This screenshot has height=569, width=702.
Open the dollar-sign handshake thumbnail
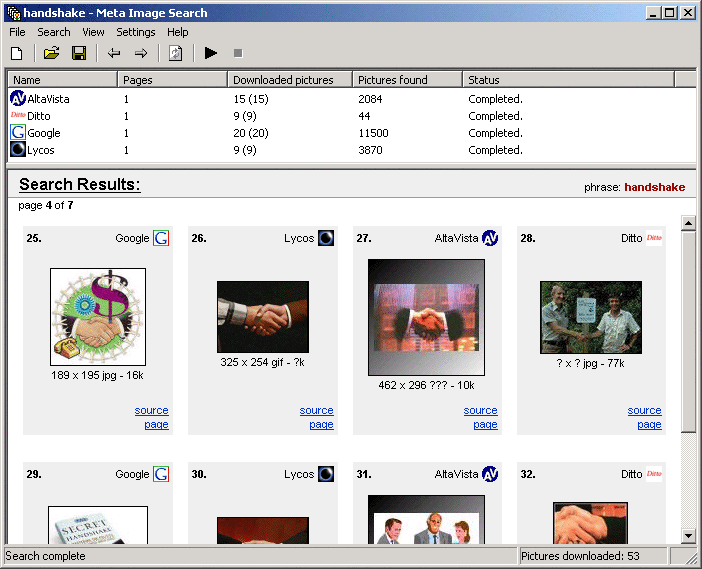point(98,317)
